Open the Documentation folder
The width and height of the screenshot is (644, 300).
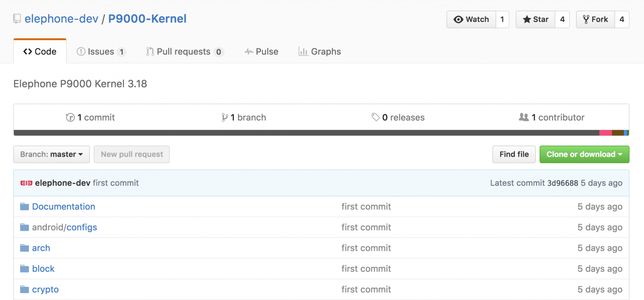click(64, 207)
